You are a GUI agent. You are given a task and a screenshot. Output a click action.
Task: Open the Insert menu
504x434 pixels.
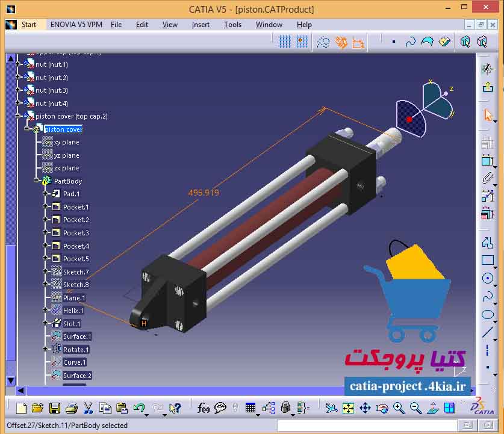point(201,25)
